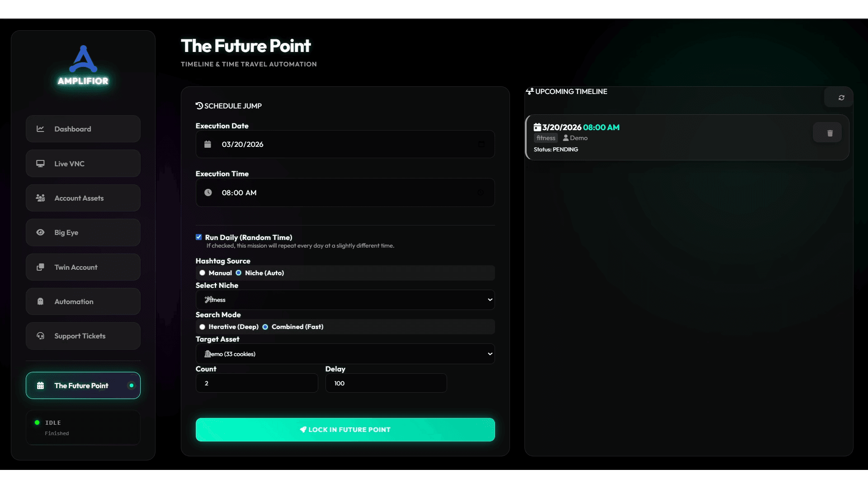Delete the pending 3/20/2026 timeline entry
Viewport: 868px width, 488px height.
pyautogui.click(x=830, y=132)
